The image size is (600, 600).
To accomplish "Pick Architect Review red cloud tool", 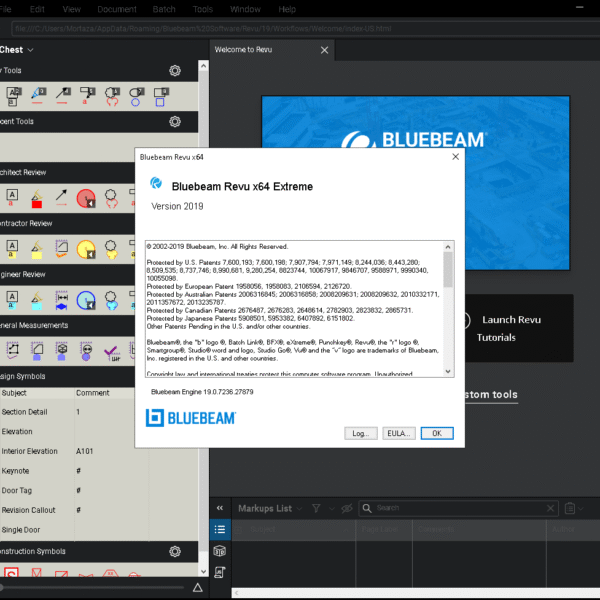I will 111,199.
